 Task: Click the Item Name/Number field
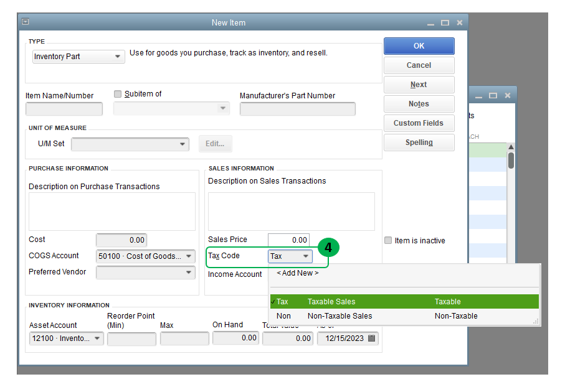pyautogui.click(x=64, y=109)
